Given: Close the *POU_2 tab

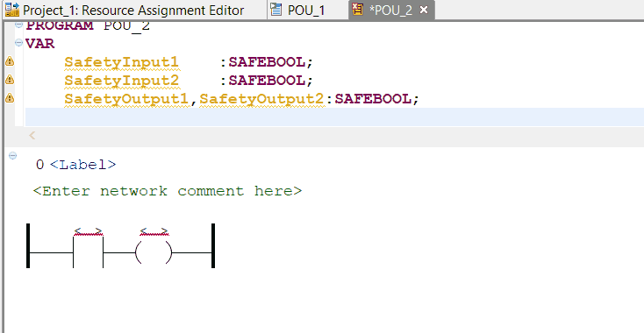Looking at the screenshot, I should (424, 10).
